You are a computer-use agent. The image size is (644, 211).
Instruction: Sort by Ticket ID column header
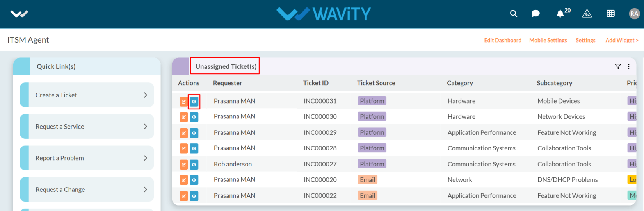[316, 83]
